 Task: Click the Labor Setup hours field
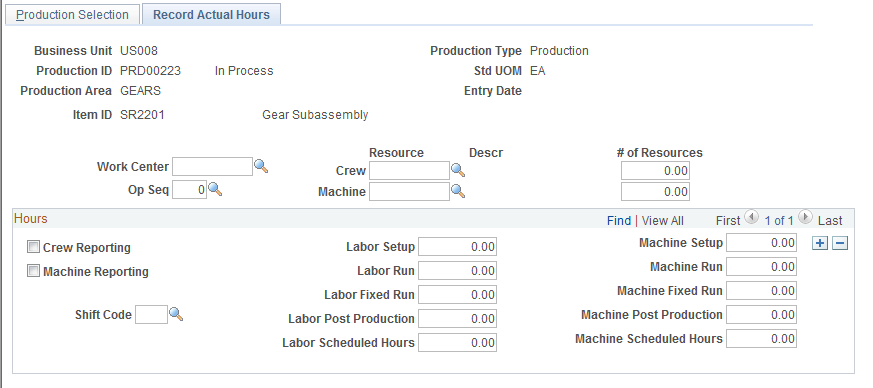[457, 247]
